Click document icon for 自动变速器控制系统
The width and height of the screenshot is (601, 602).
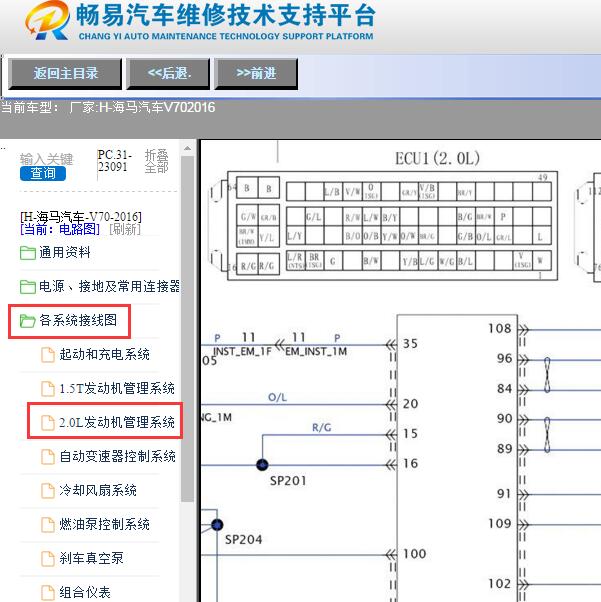pos(48,456)
